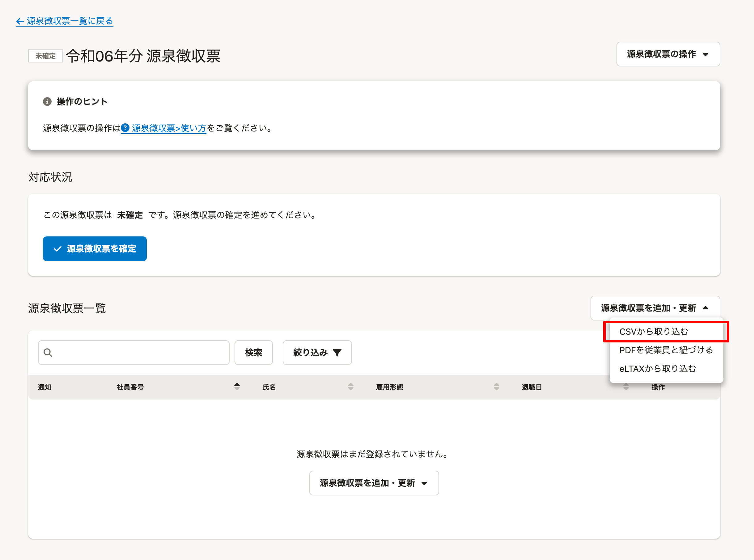Focus the search input field
This screenshot has width=754, height=560.
click(x=133, y=353)
